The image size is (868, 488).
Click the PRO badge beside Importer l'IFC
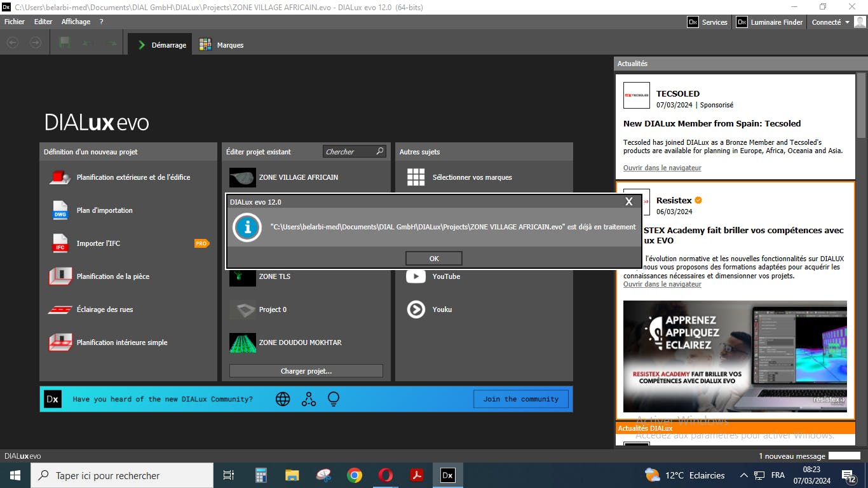[x=201, y=243]
